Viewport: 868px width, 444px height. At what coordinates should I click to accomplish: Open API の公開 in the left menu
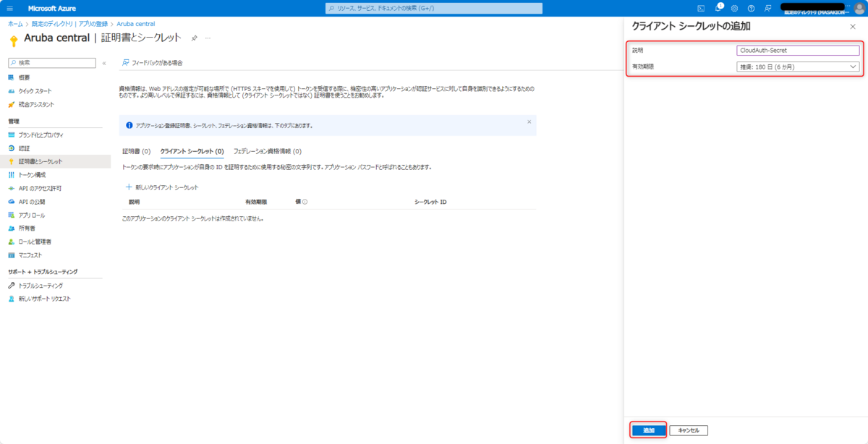click(32, 202)
